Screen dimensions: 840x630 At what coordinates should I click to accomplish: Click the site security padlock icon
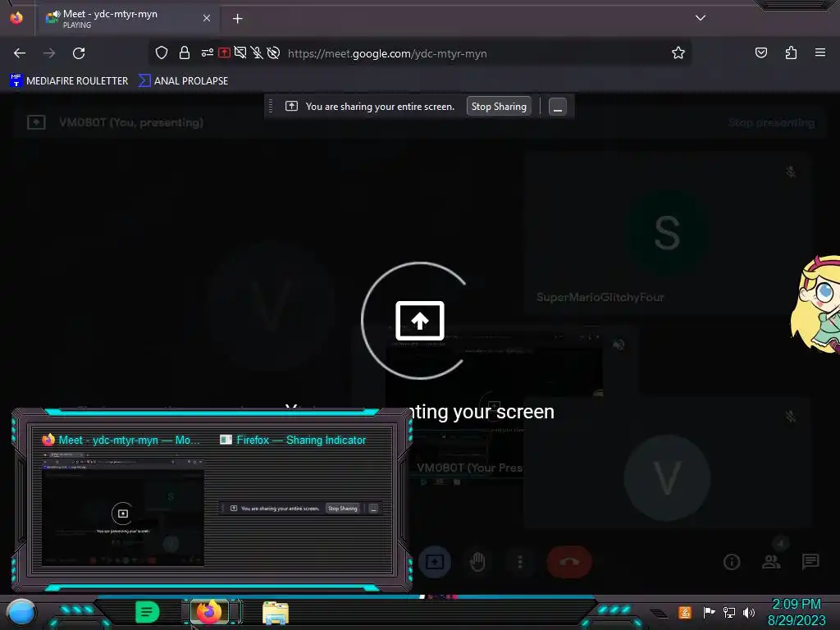click(185, 52)
